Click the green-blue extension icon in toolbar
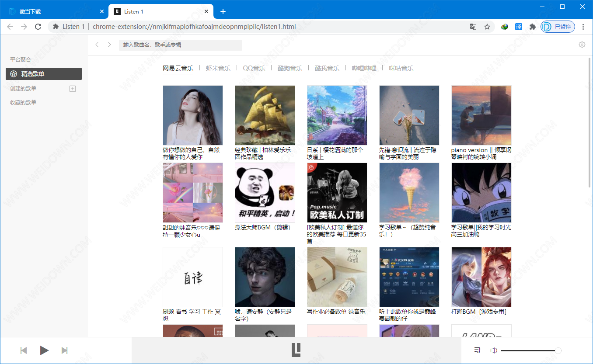 [x=505, y=27]
